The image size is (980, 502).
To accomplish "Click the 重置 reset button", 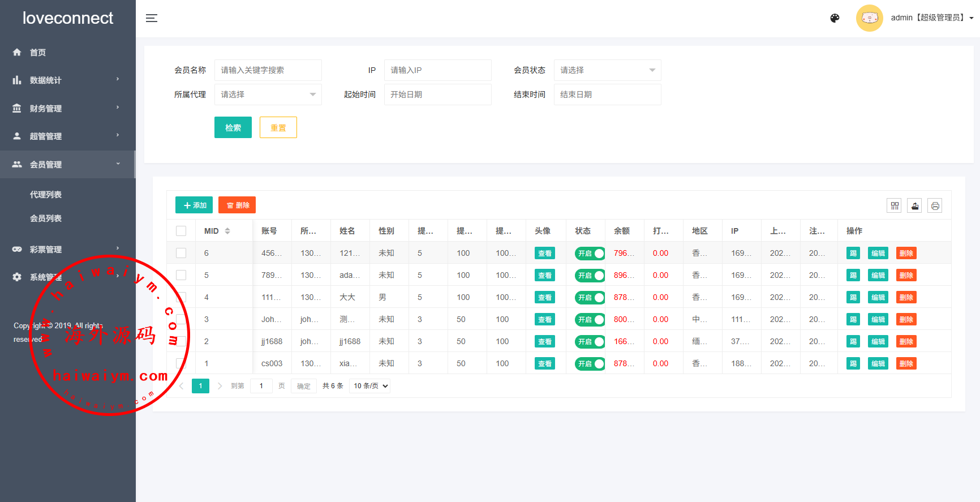I will click(278, 128).
